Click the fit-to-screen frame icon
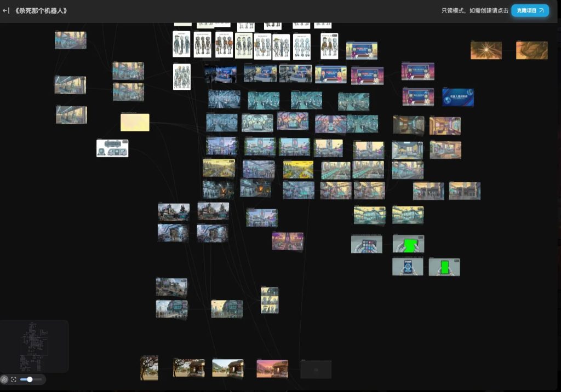The height and width of the screenshot is (392, 561). point(14,379)
